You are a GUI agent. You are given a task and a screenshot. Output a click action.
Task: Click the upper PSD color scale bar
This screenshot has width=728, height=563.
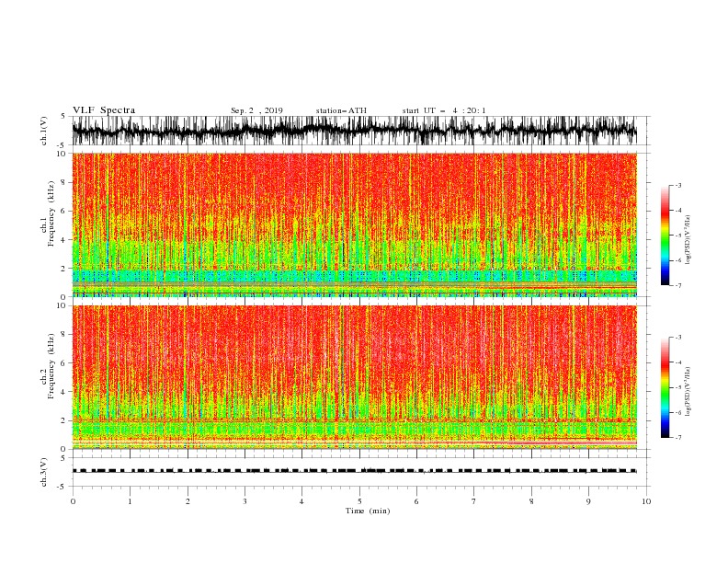[x=665, y=236]
